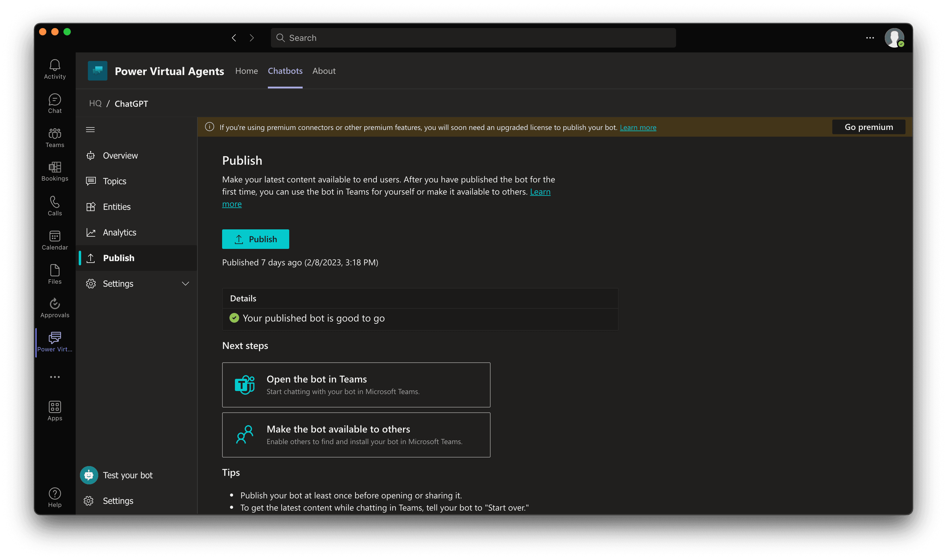Image resolution: width=947 pixels, height=560 pixels.
Task: Click the teal Publish button
Action: (256, 239)
